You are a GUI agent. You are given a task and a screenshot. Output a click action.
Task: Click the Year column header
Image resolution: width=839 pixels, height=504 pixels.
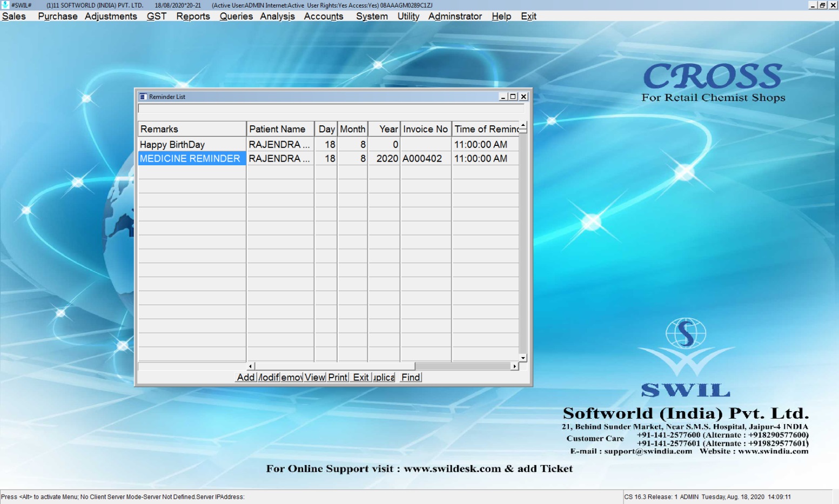pos(384,129)
